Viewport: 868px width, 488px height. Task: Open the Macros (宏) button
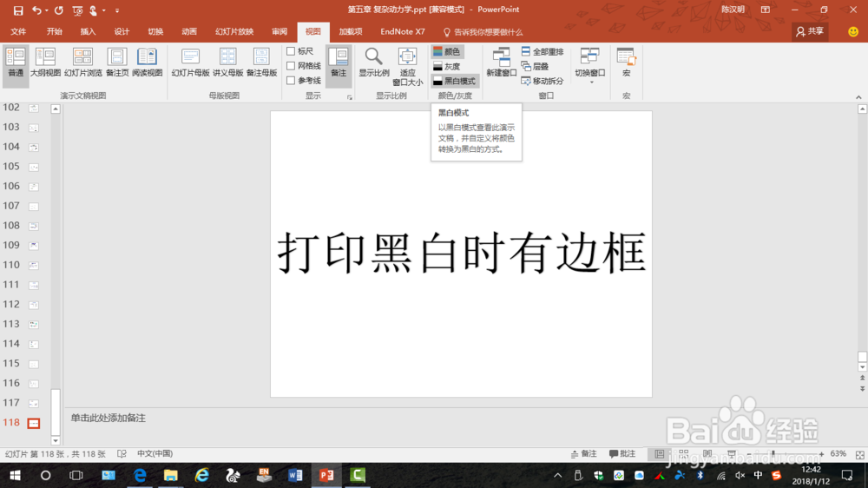click(626, 63)
